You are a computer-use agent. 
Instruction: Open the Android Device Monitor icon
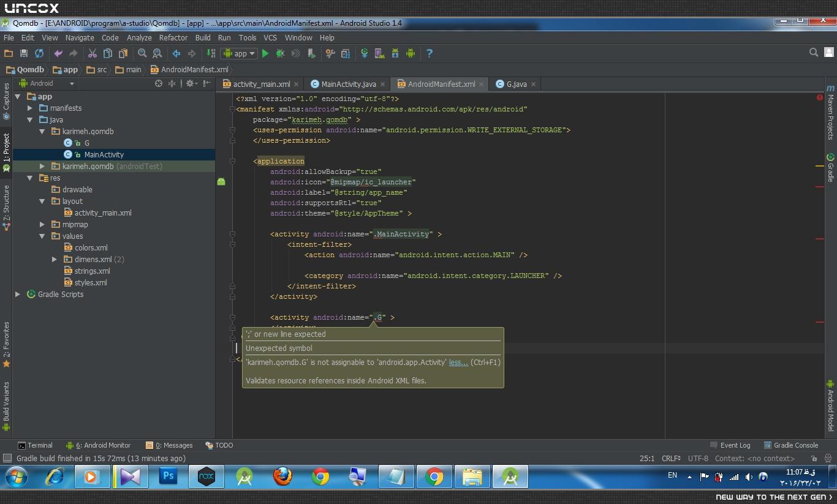click(x=411, y=53)
